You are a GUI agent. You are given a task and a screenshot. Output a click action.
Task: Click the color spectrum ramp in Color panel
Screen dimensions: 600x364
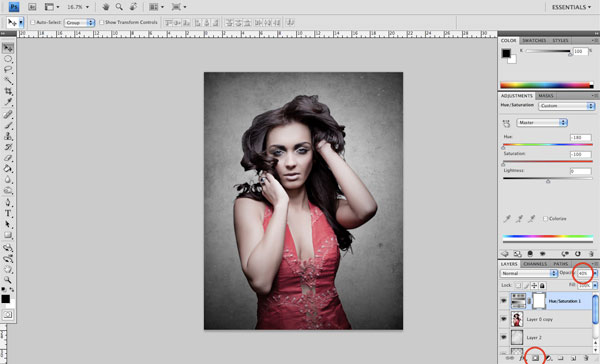pyautogui.click(x=547, y=85)
